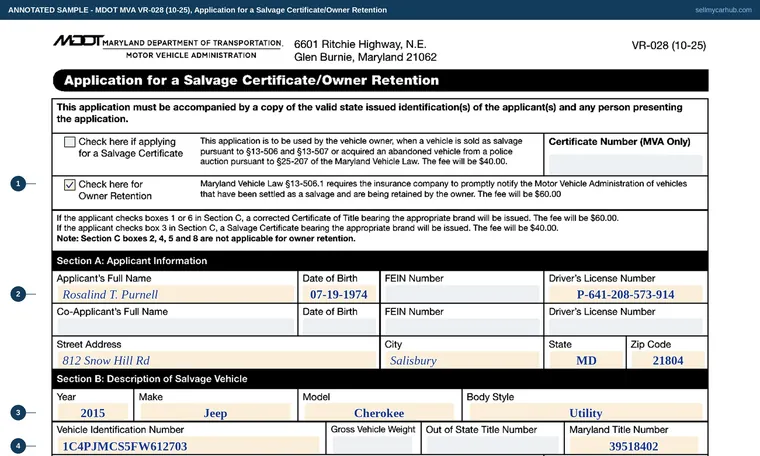Focus the Co-Applicant Driver's License field

625,327
